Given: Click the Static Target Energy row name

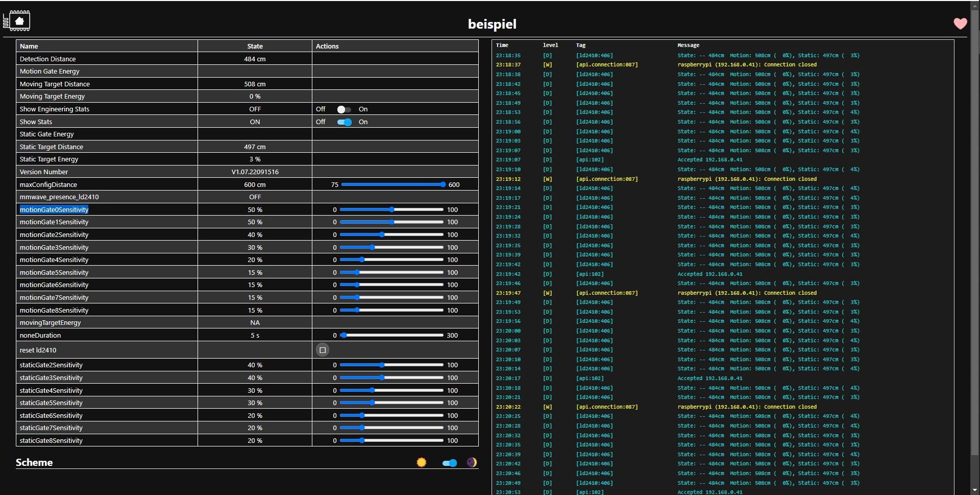Looking at the screenshot, I should pyautogui.click(x=49, y=159).
